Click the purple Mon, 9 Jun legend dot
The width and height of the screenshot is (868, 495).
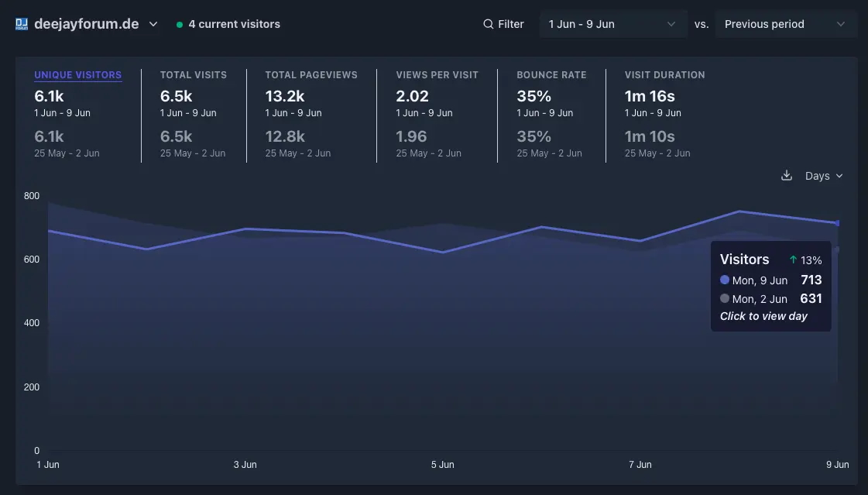click(725, 280)
